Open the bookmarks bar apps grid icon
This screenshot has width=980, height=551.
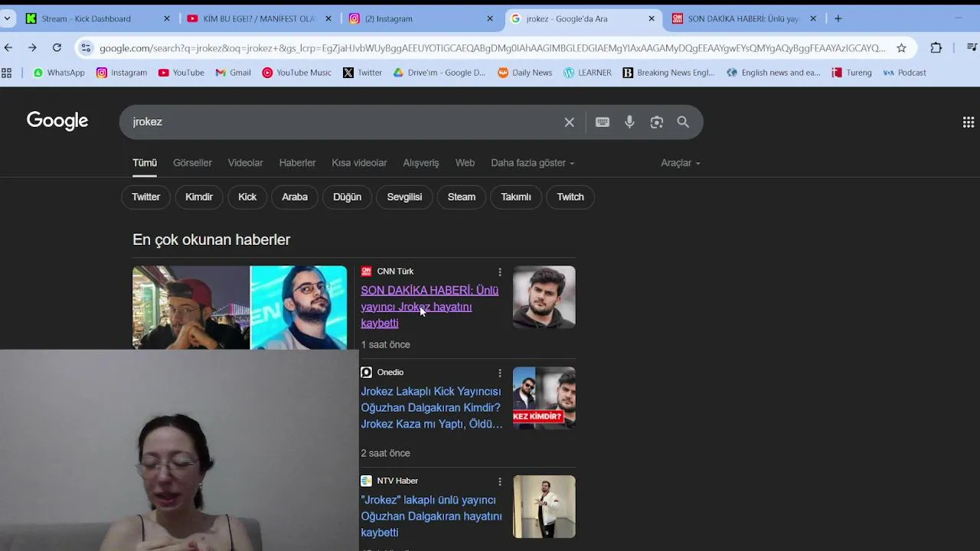tap(7, 73)
